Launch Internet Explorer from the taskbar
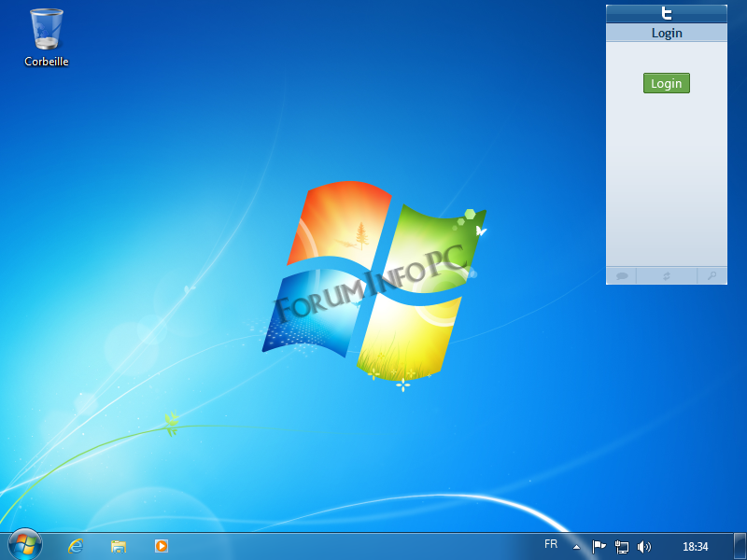 click(x=76, y=546)
